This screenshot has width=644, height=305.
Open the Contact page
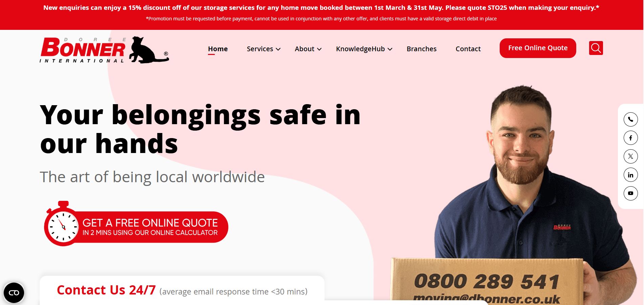pyautogui.click(x=468, y=49)
